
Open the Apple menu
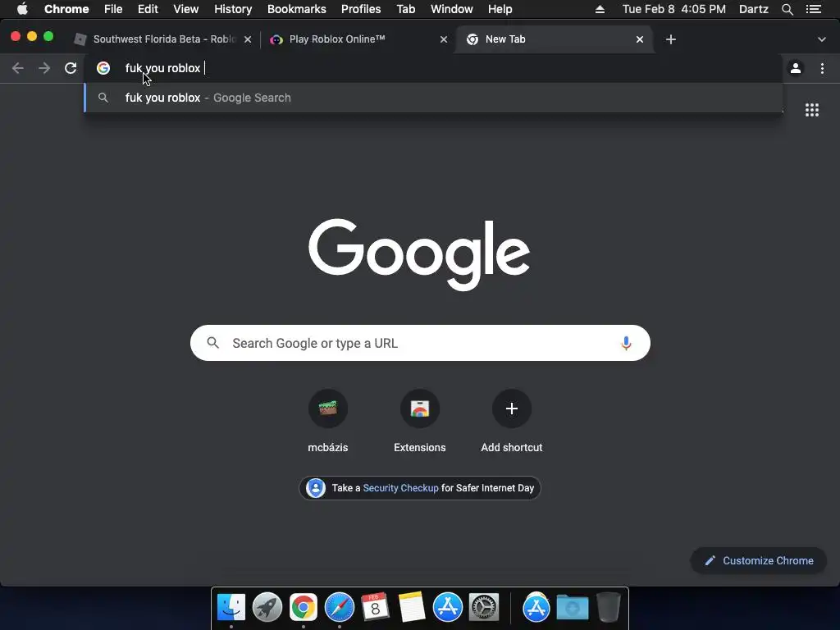pyautogui.click(x=22, y=9)
